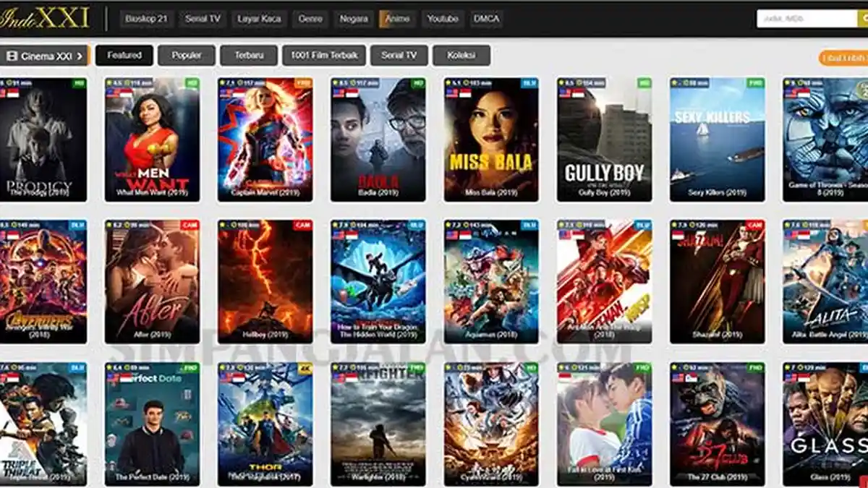Click the FHD badge on The 27 Club poster
This screenshot has height=488, width=868.
(756, 368)
